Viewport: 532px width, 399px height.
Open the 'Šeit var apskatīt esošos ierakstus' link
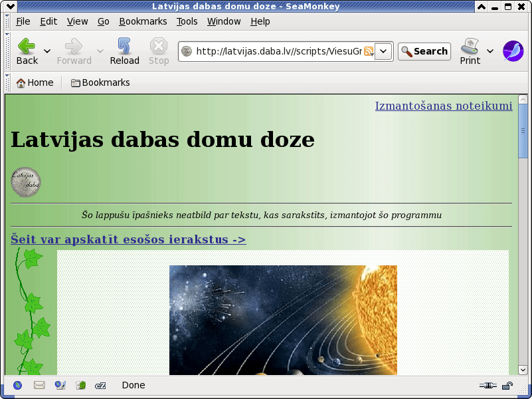[128, 239]
